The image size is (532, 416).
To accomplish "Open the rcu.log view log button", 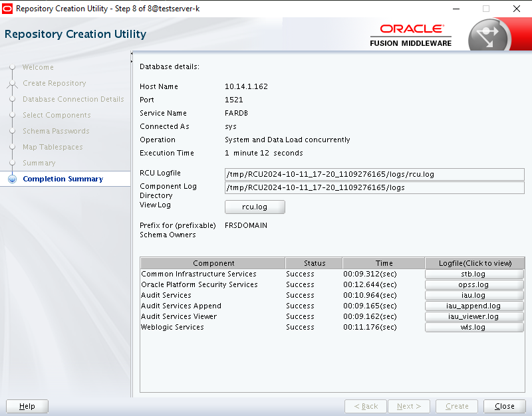I will [x=255, y=207].
